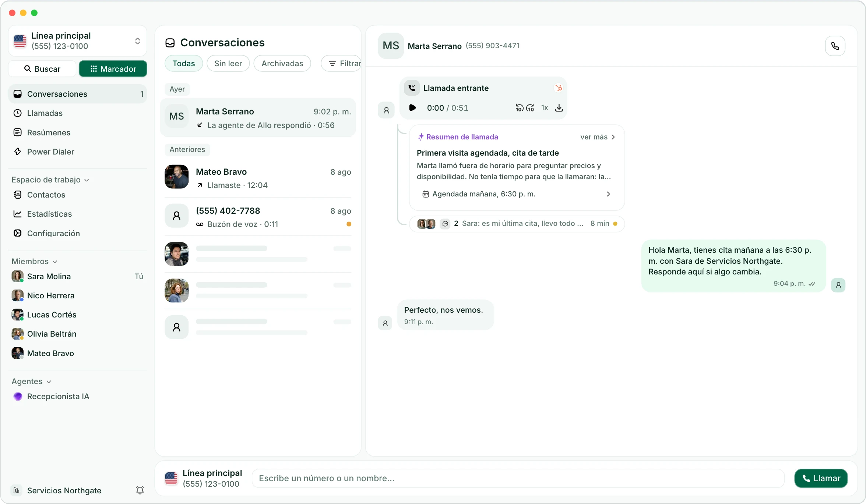This screenshot has height=504, width=866.
Task: Select member Olivia Beltrán
Action: point(77,334)
